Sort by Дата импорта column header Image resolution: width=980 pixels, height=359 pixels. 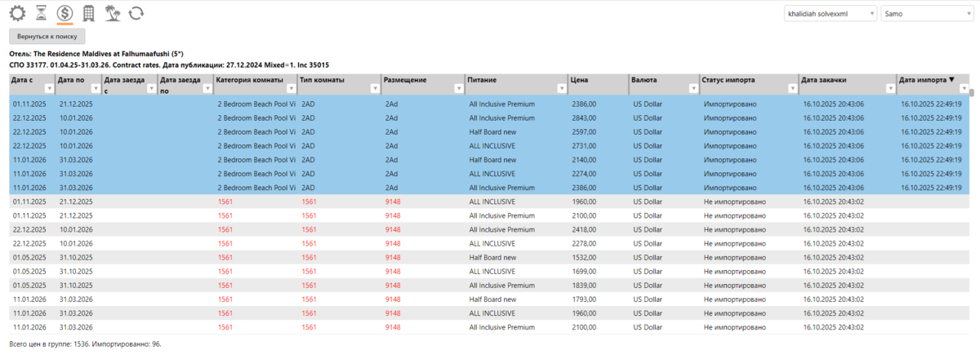click(926, 80)
